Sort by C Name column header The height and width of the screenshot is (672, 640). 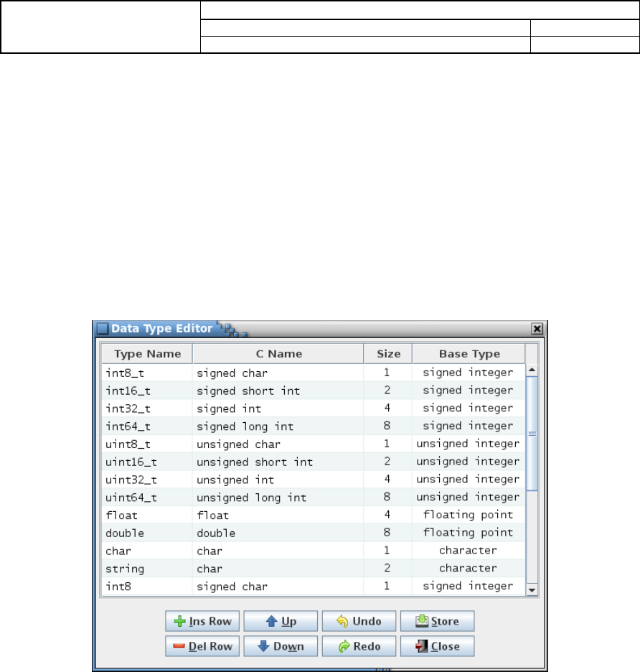click(x=278, y=354)
